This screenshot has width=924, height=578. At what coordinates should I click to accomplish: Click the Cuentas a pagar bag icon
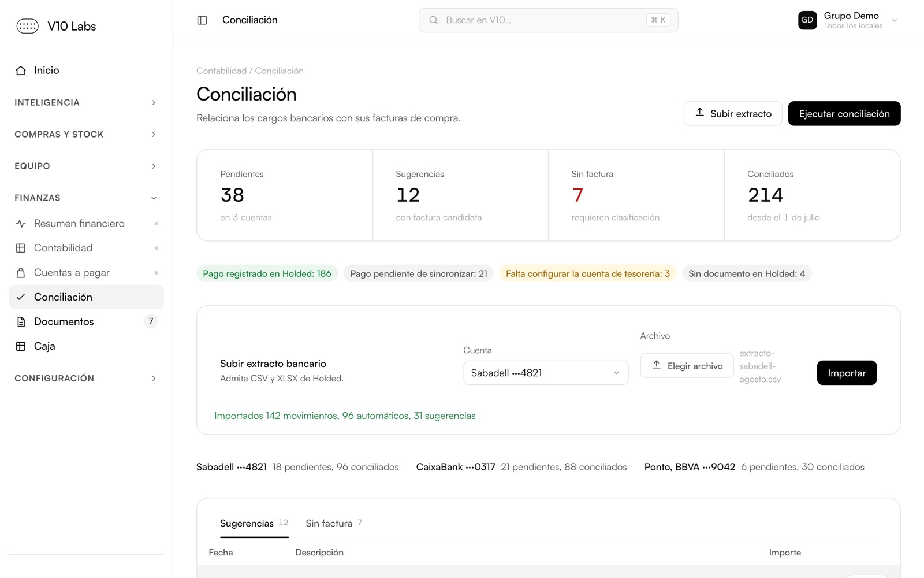pos(21,273)
